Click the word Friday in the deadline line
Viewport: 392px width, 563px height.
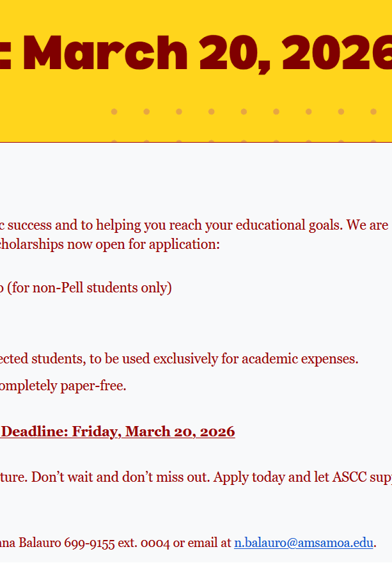[x=96, y=432]
